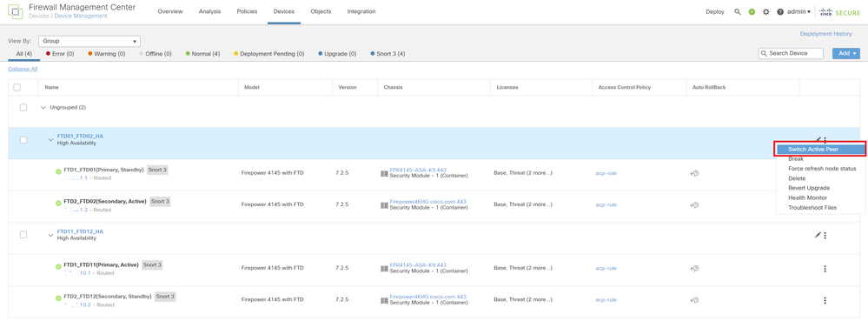The image size is (868, 321).
Task: Open FPR4145-ASA-K9:443 chassis link for FTD1_FTD11
Action: [x=418, y=265]
